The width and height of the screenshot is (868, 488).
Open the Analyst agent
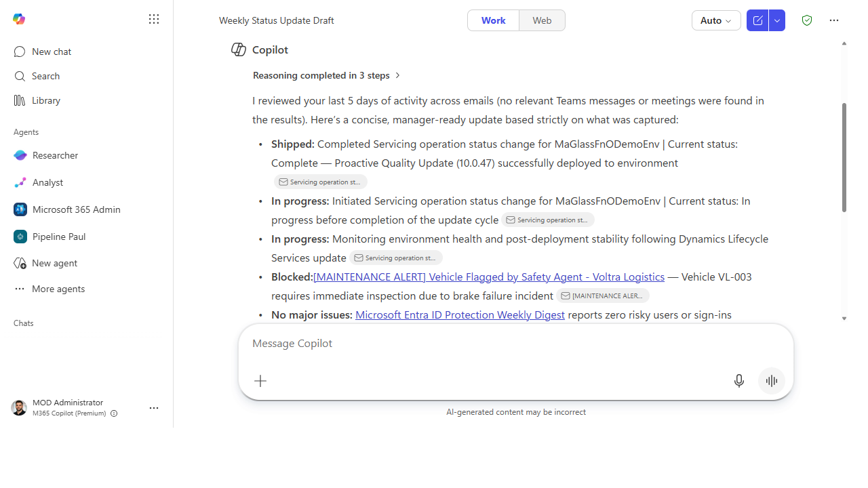point(47,182)
